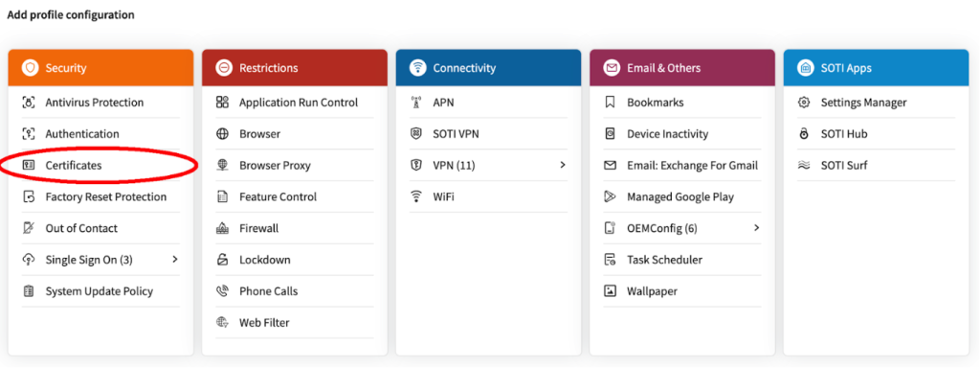Click the Settings Manager gear icon
980x368 pixels.
804,103
